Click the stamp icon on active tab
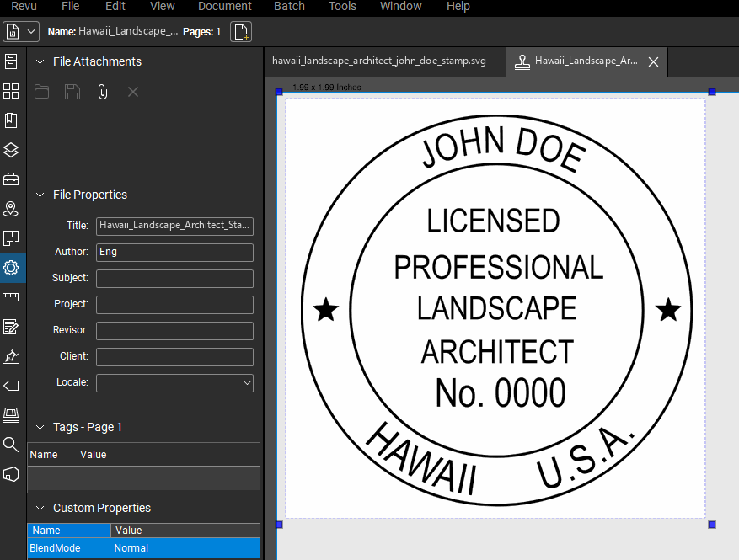This screenshot has width=739, height=560. 522,61
